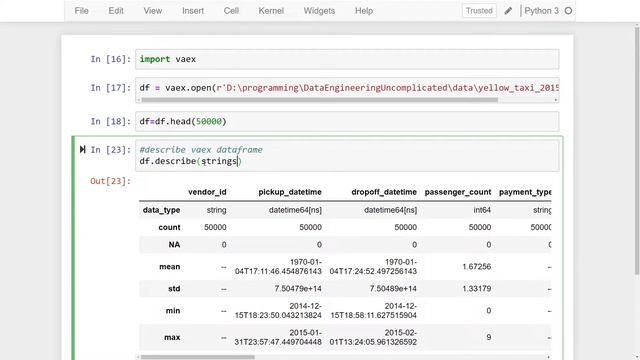Open the View menu
The width and height of the screenshot is (640, 360).
[x=153, y=11]
